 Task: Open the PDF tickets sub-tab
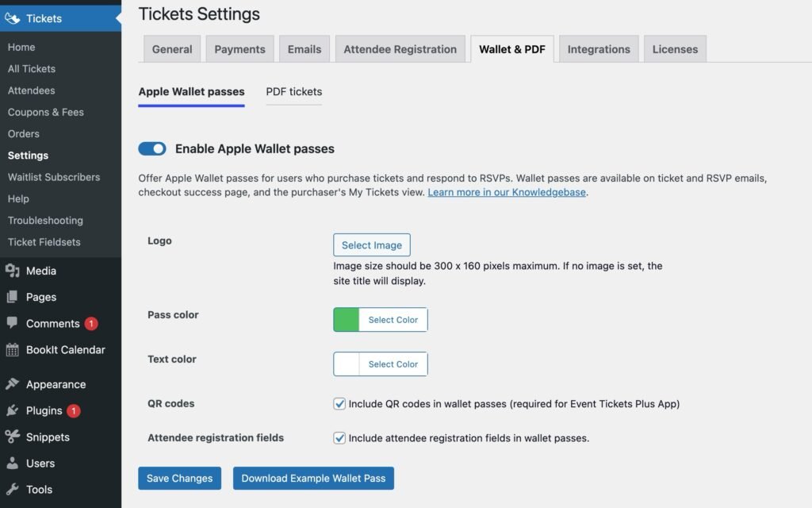(293, 92)
